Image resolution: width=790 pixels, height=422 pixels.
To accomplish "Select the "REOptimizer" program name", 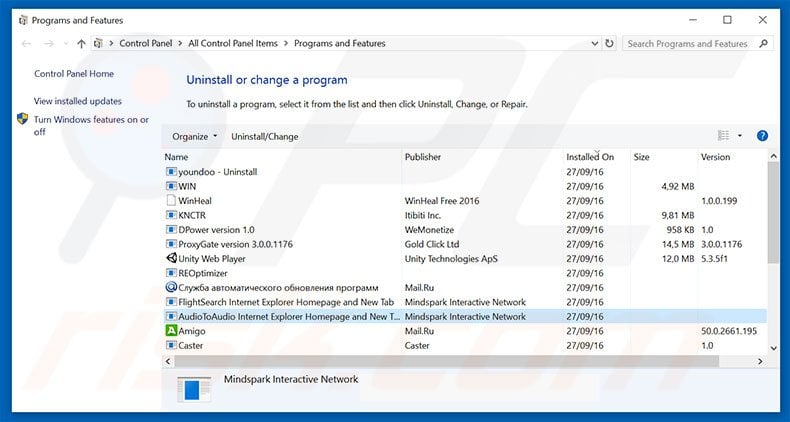I will [x=203, y=273].
